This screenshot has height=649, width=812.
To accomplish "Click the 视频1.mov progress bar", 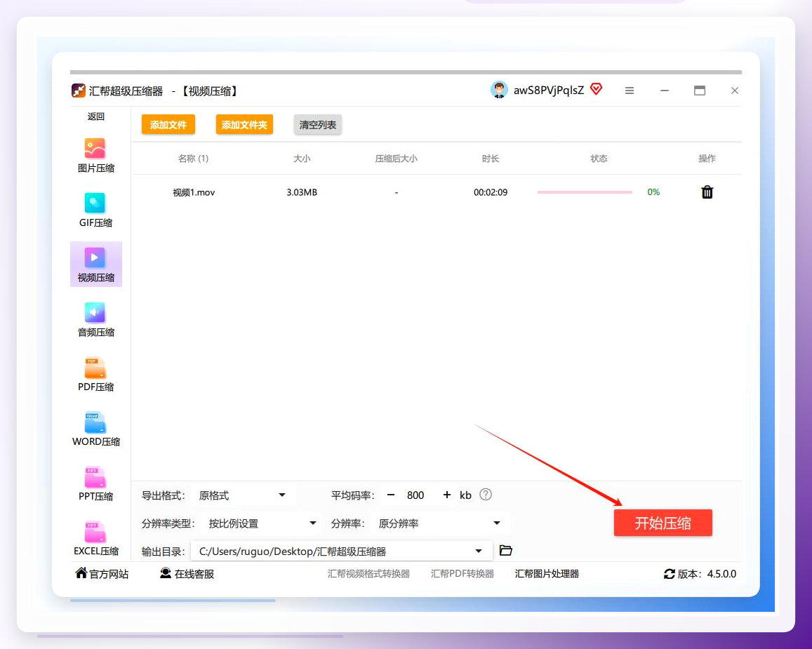I will click(585, 192).
